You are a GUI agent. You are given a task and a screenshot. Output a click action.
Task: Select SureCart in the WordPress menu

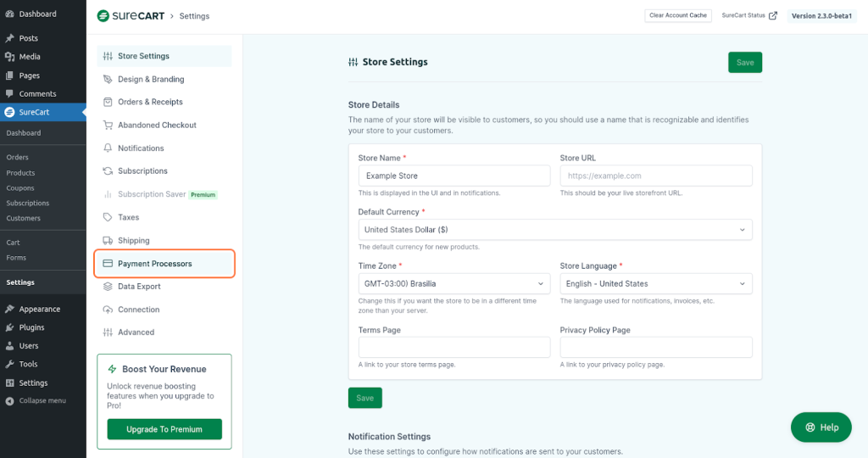tap(43, 112)
